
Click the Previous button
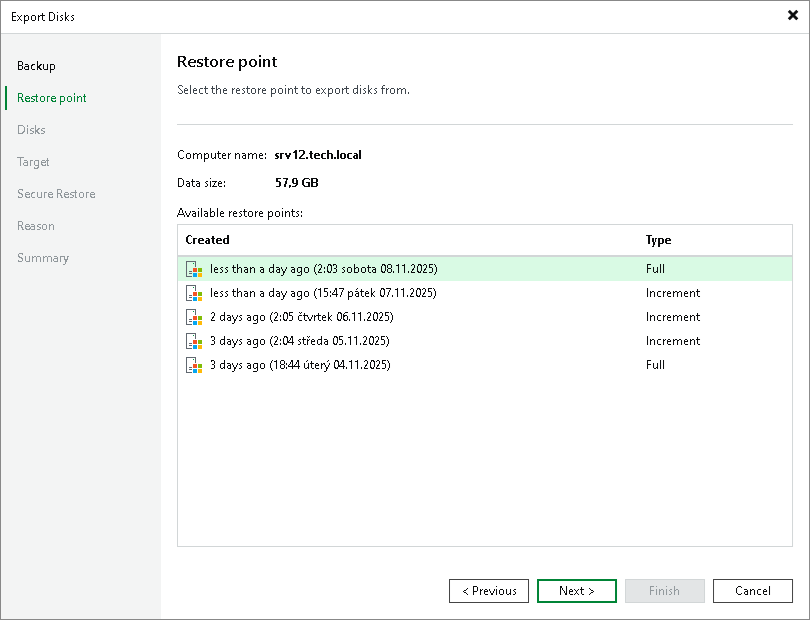click(x=489, y=590)
